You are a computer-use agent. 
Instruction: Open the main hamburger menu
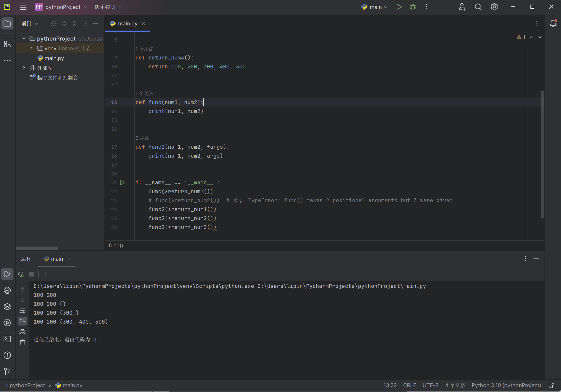pyautogui.click(x=23, y=7)
